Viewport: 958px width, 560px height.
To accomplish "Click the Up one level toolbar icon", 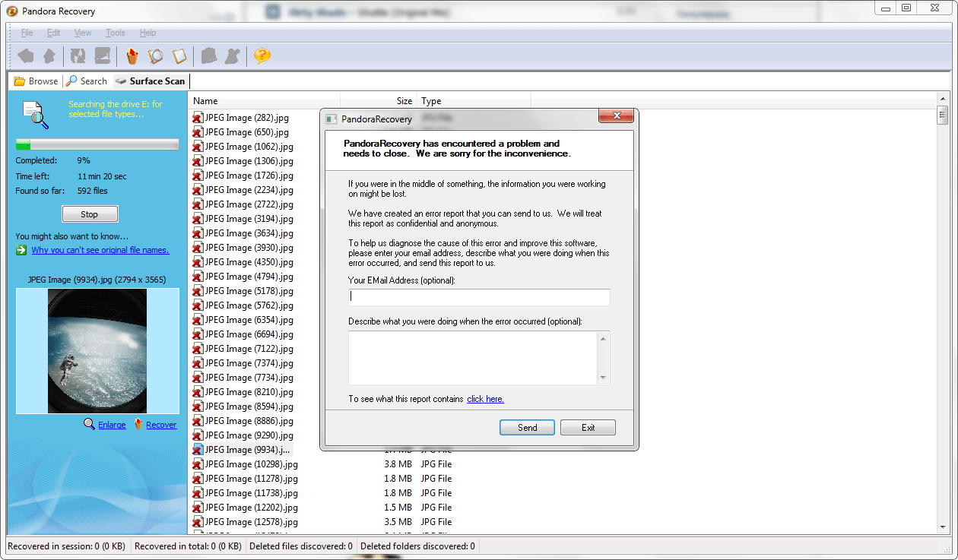I will [x=49, y=55].
